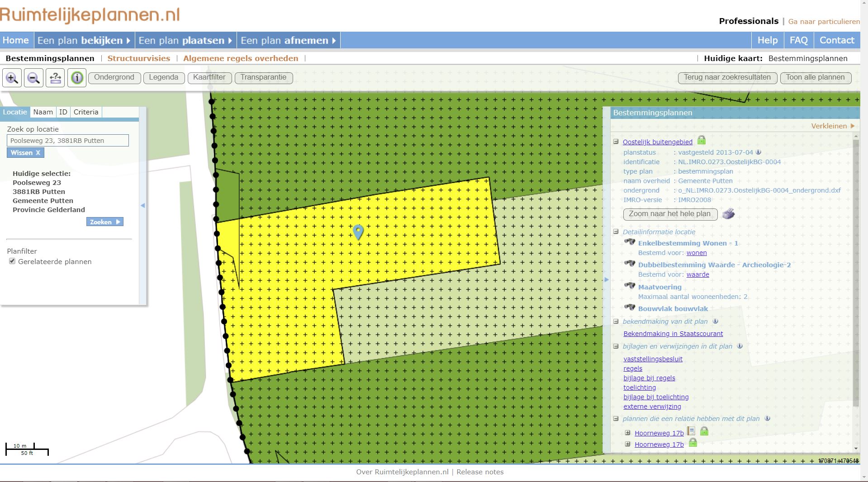The width and height of the screenshot is (868, 482).
Task: Click info icon next to planstatus date
Action: pos(759,152)
